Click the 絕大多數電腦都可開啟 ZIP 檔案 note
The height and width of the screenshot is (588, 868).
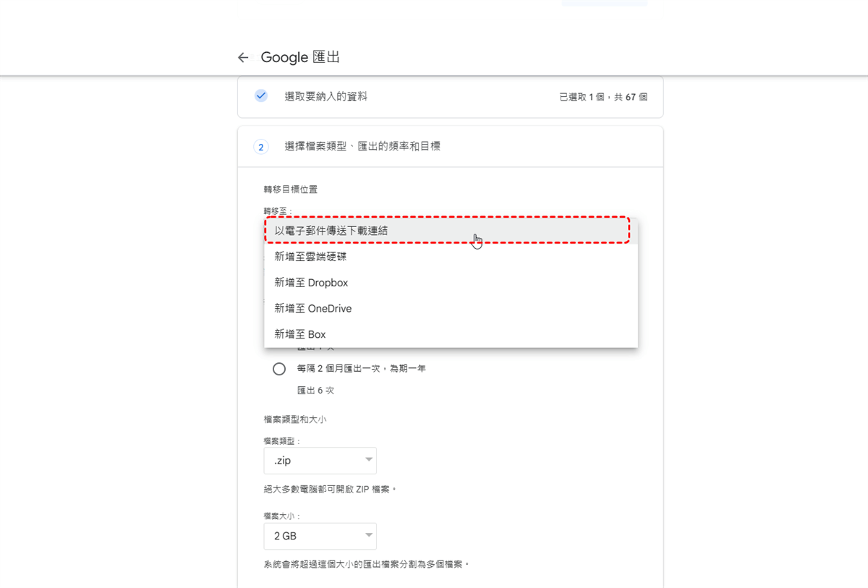click(331, 490)
